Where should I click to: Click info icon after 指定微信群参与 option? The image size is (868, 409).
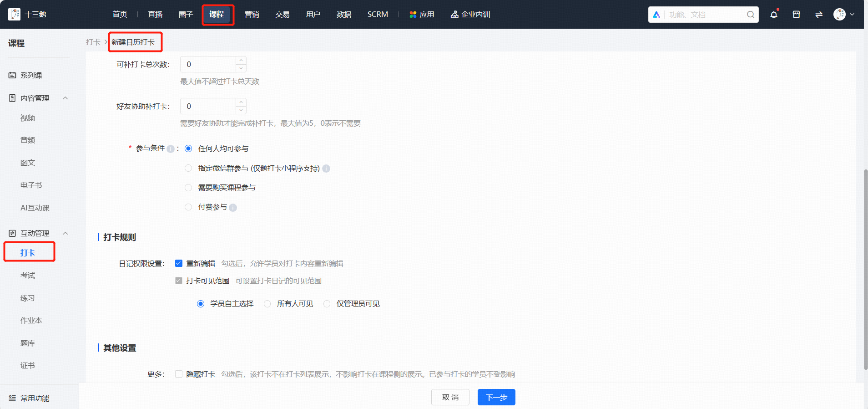pos(326,169)
